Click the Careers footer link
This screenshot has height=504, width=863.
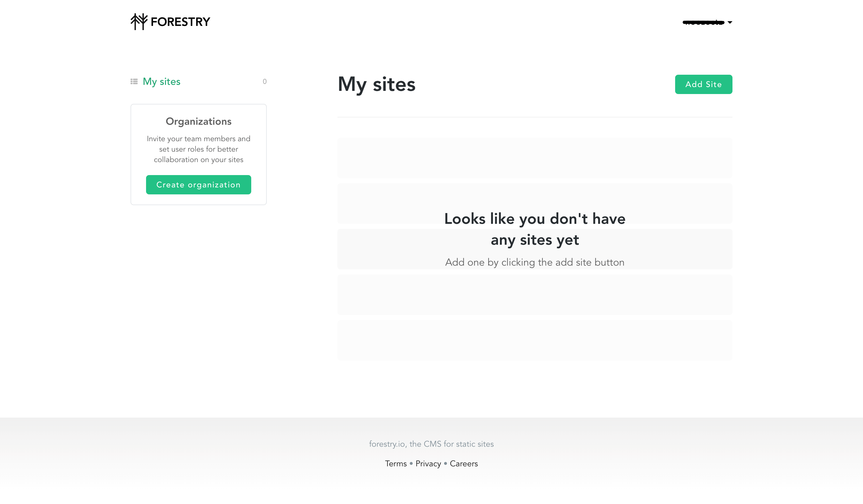464,464
